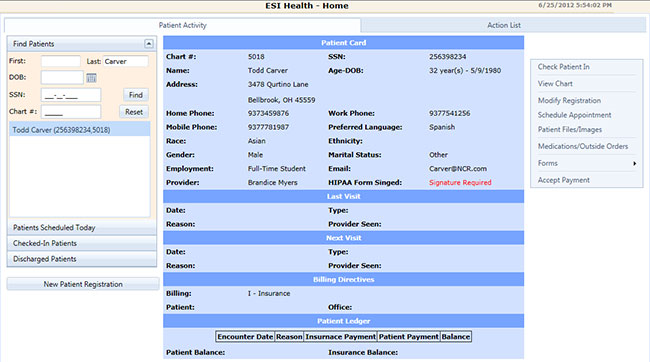Click the Patient Payment column header

(x=408, y=337)
